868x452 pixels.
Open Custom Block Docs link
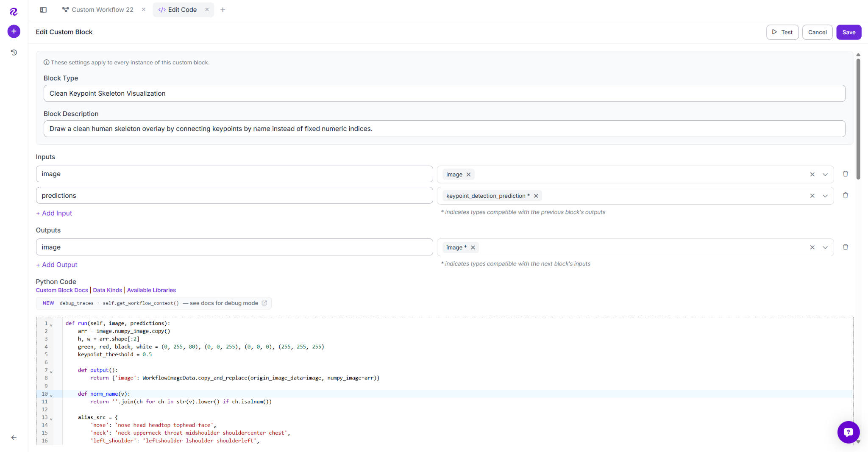point(62,290)
